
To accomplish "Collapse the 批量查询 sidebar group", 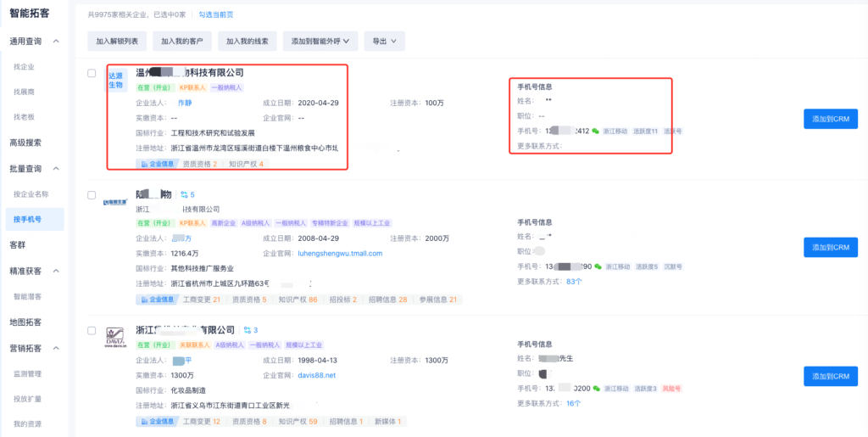I will pyautogui.click(x=56, y=169).
